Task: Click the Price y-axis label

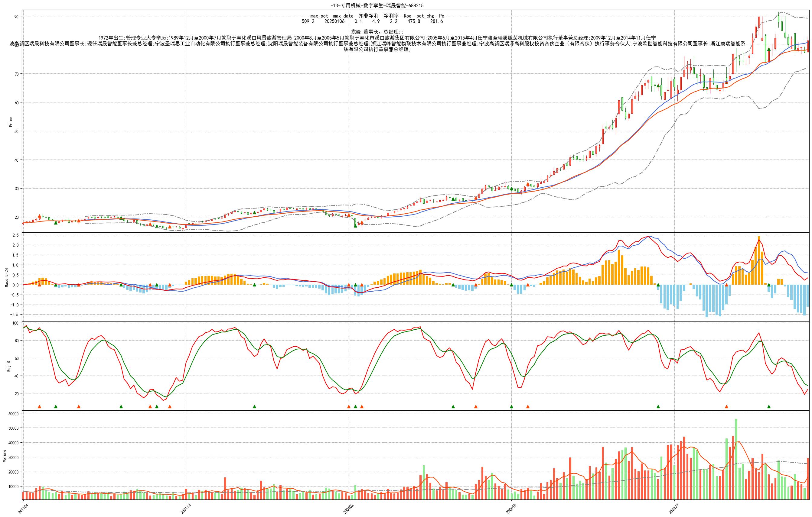Action: point(11,122)
